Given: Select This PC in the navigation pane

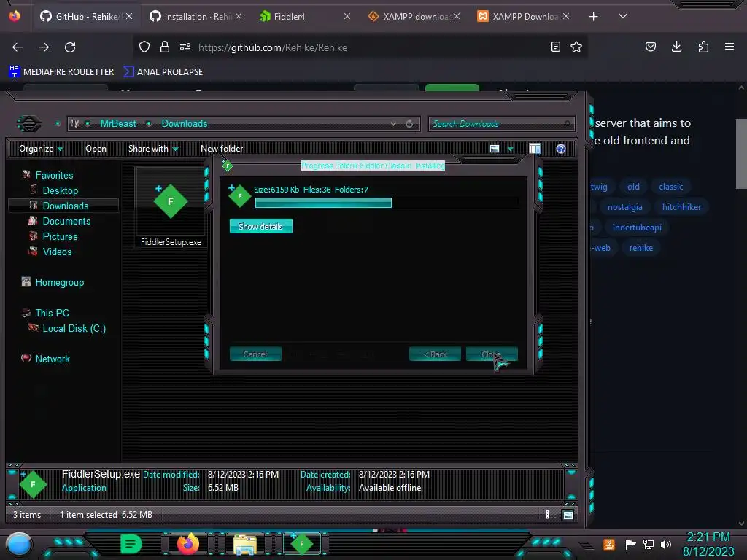Looking at the screenshot, I should click(x=52, y=313).
